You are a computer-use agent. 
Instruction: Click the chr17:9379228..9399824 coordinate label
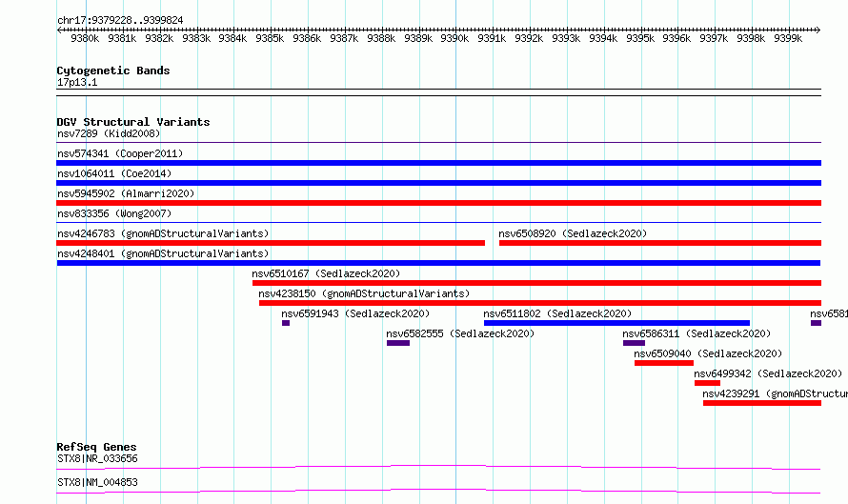120,20
